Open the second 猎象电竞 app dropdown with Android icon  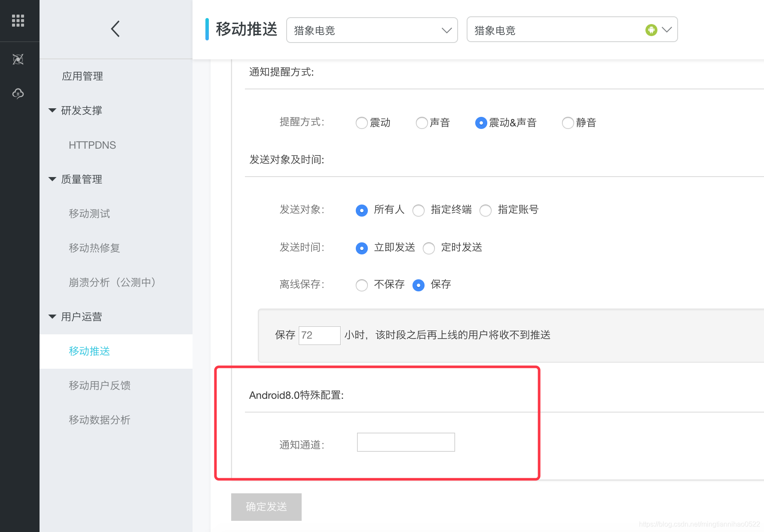[572, 29]
